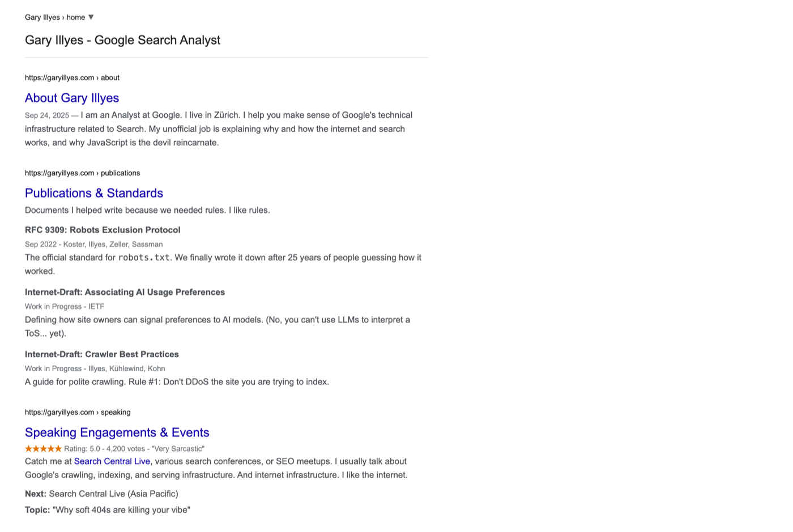This screenshot has height=532, width=793.
Task: Click the Work in Progress - IETF subtitle
Action: click(x=65, y=307)
